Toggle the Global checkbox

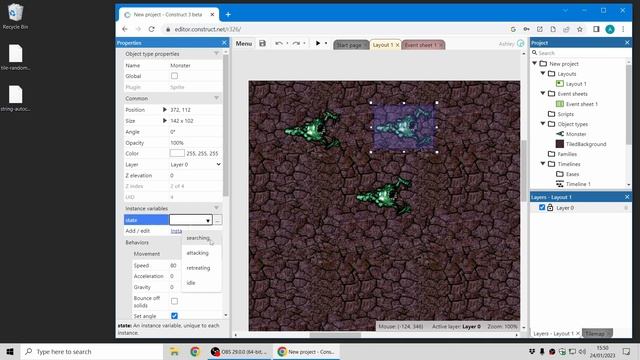tap(174, 76)
